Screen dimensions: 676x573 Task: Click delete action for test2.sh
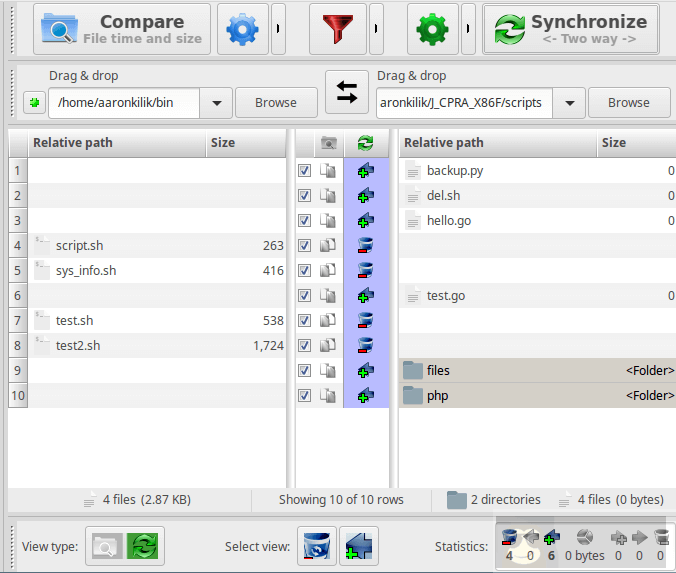coord(366,346)
